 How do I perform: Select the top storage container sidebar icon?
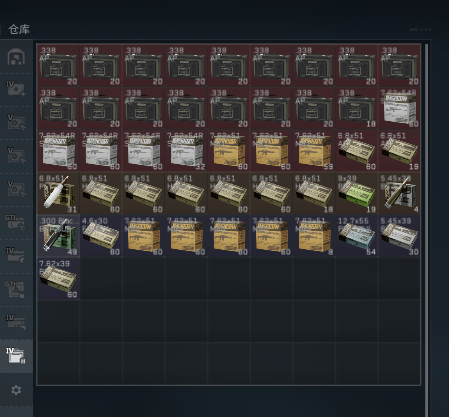click(16, 57)
